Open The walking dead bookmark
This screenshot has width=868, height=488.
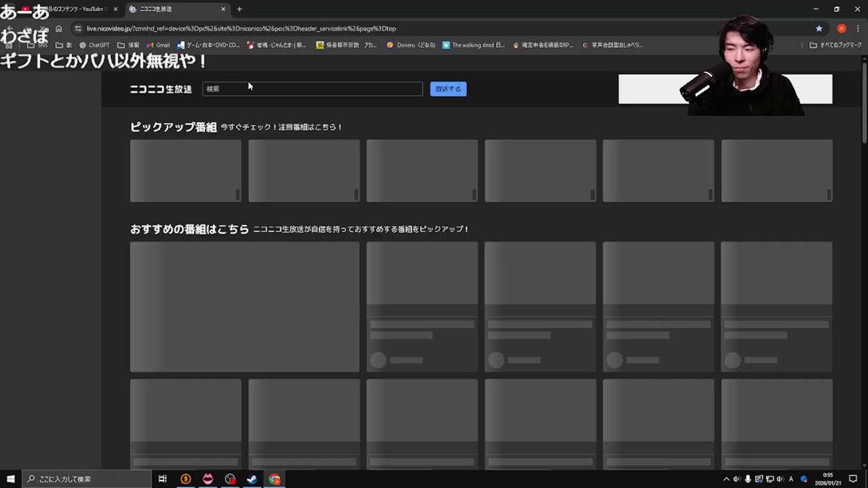coord(474,45)
